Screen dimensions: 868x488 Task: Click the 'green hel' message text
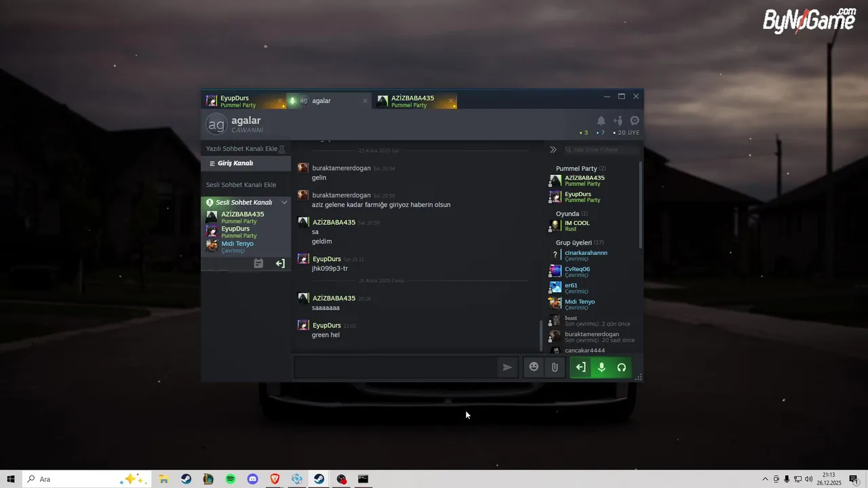point(325,335)
